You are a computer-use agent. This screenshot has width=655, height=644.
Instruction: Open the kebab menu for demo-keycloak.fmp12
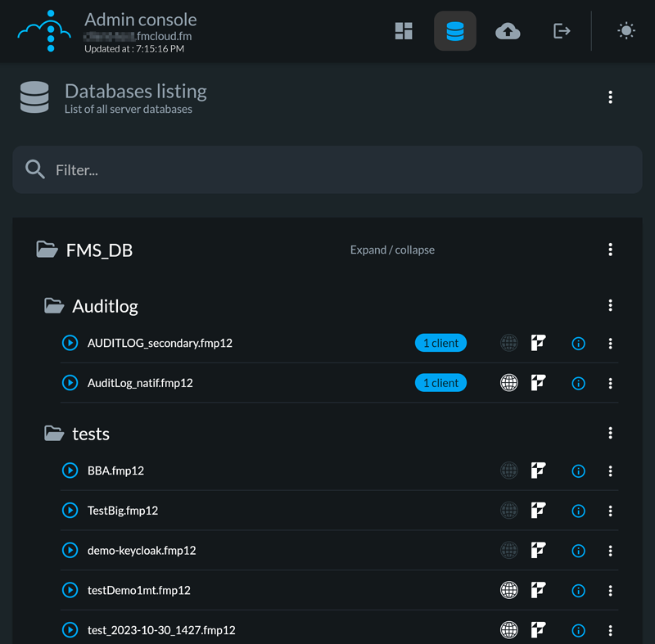(x=610, y=551)
